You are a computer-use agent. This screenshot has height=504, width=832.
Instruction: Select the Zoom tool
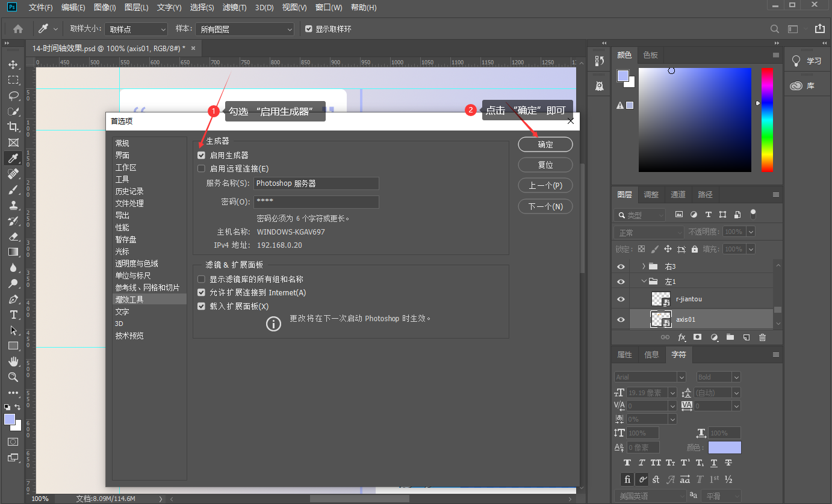point(13,377)
